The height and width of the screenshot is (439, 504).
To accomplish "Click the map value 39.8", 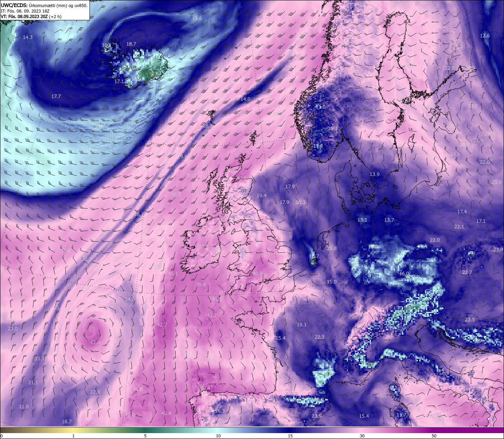I will (201, 285).
